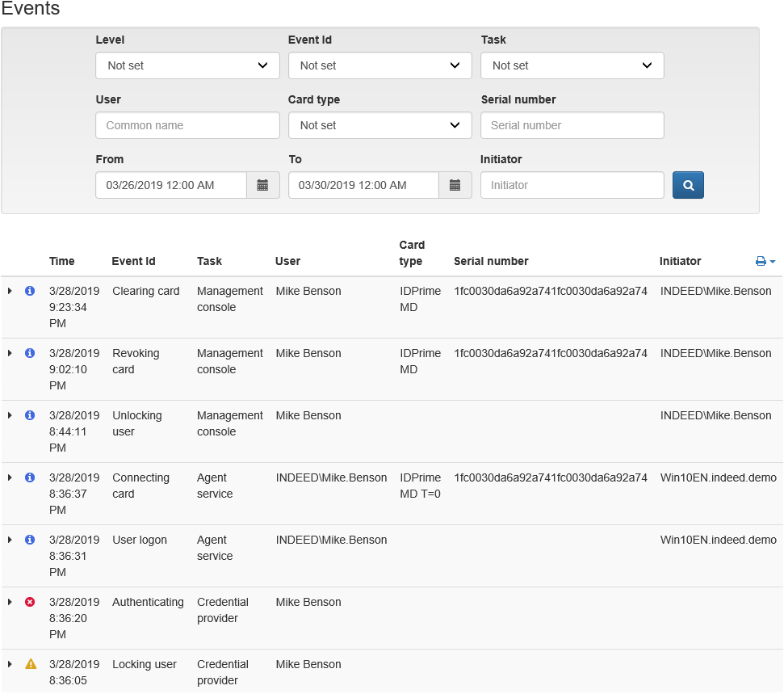Open the From date calendar picker

coord(262,185)
